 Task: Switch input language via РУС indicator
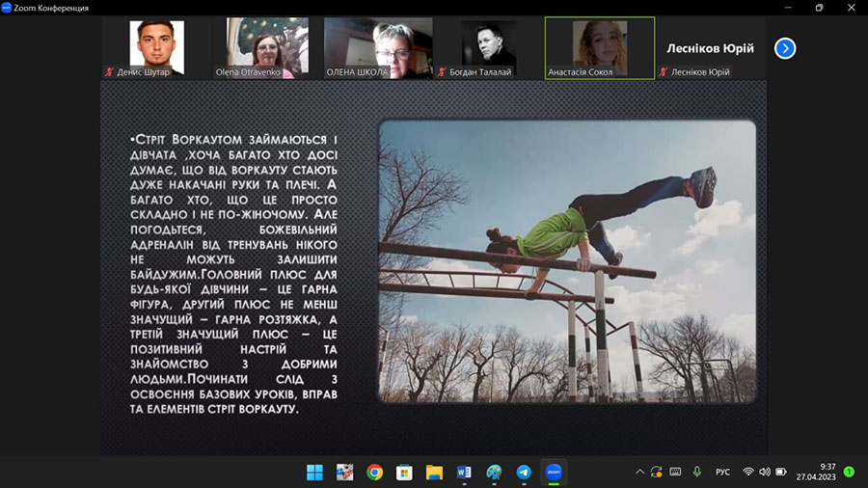pyautogui.click(x=722, y=472)
